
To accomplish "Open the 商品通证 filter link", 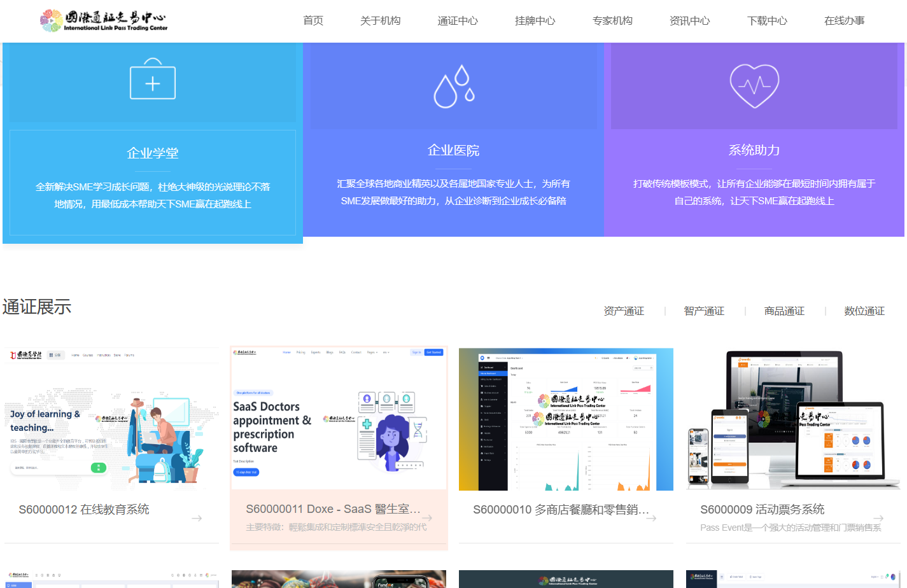I will pos(784,311).
